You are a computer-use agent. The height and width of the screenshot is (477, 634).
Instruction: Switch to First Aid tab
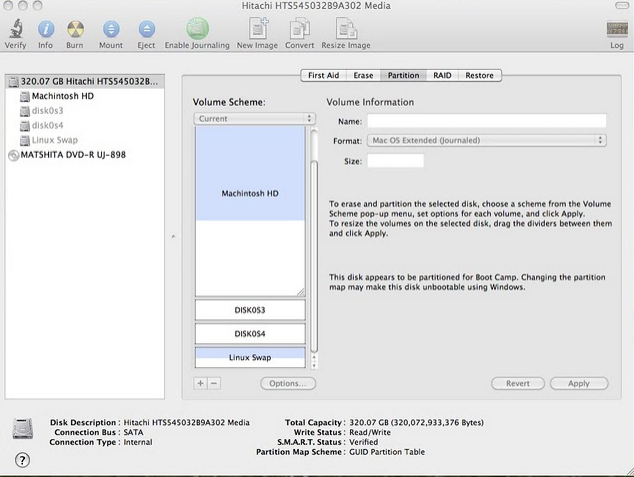(323, 76)
